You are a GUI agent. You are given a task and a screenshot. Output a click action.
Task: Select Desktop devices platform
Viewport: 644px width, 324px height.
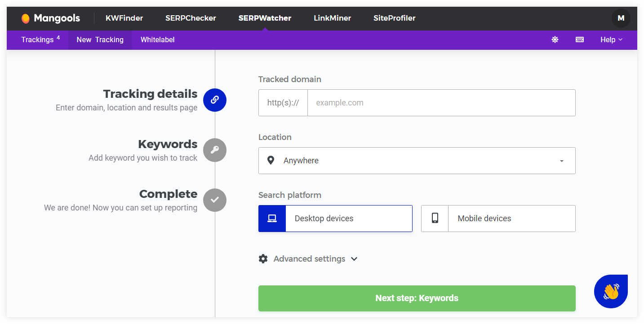335,219
